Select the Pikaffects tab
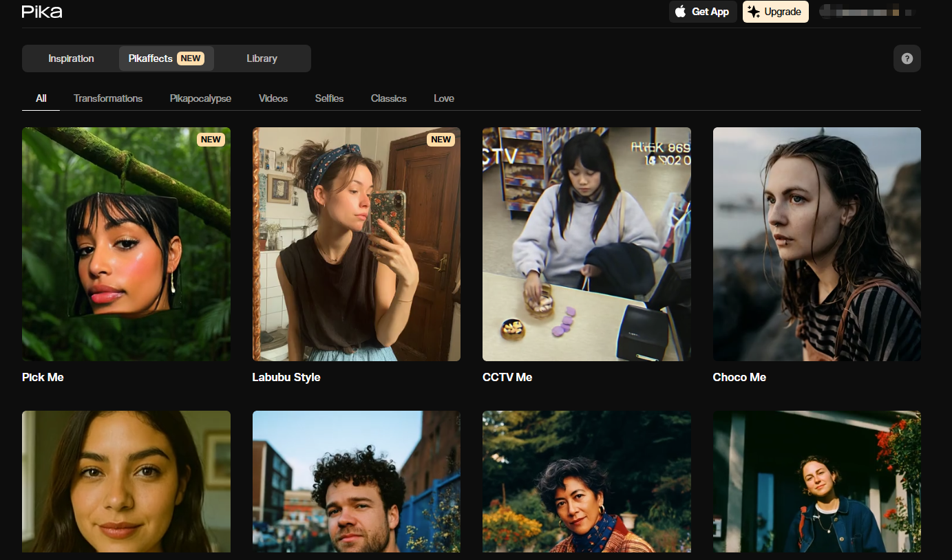 click(x=151, y=58)
